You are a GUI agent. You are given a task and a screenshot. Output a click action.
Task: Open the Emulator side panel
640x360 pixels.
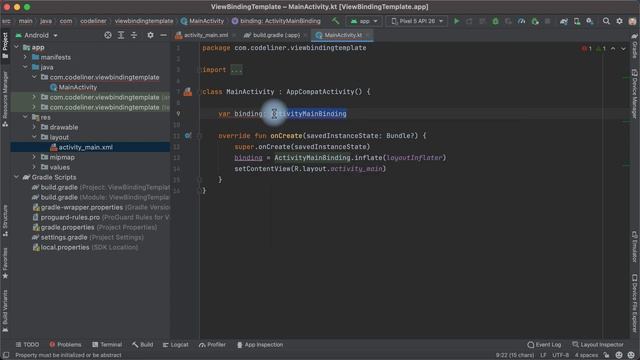point(635,247)
